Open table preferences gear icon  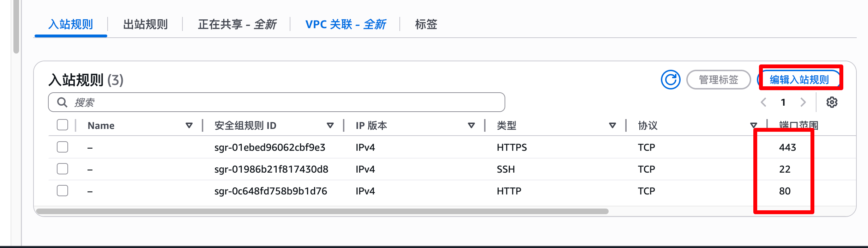tap(832, 102)
